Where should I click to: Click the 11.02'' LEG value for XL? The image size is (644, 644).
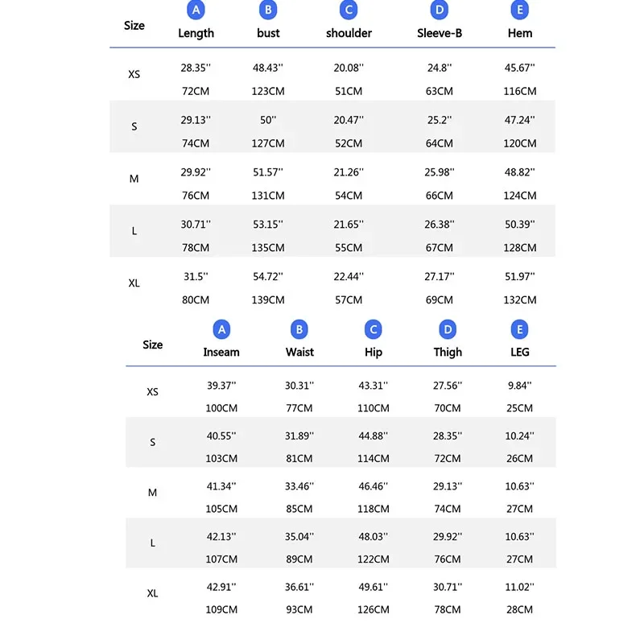(519, 587)
